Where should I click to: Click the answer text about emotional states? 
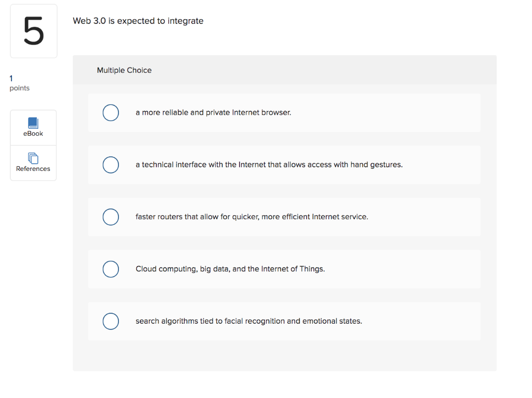coord(248,321)
